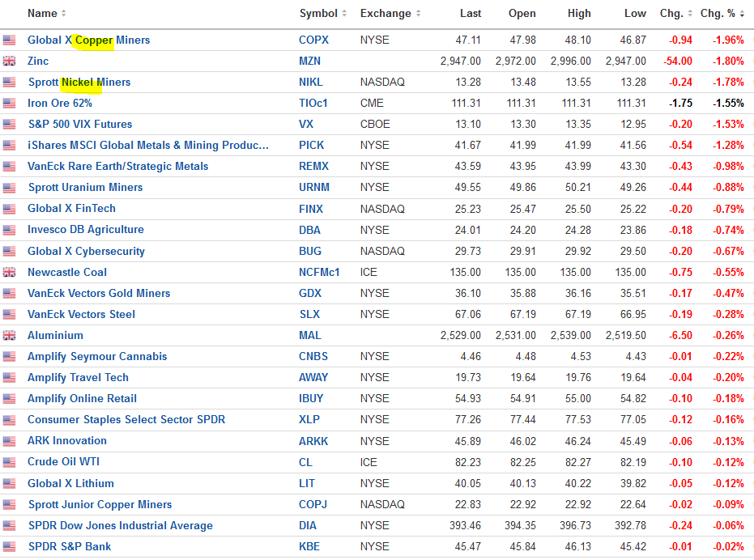
Task: Click the COPX symbol
Action: [x=314, y=40]
